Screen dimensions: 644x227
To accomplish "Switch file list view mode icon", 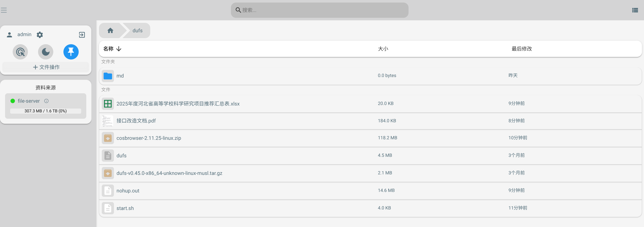I will click(635, 10).
